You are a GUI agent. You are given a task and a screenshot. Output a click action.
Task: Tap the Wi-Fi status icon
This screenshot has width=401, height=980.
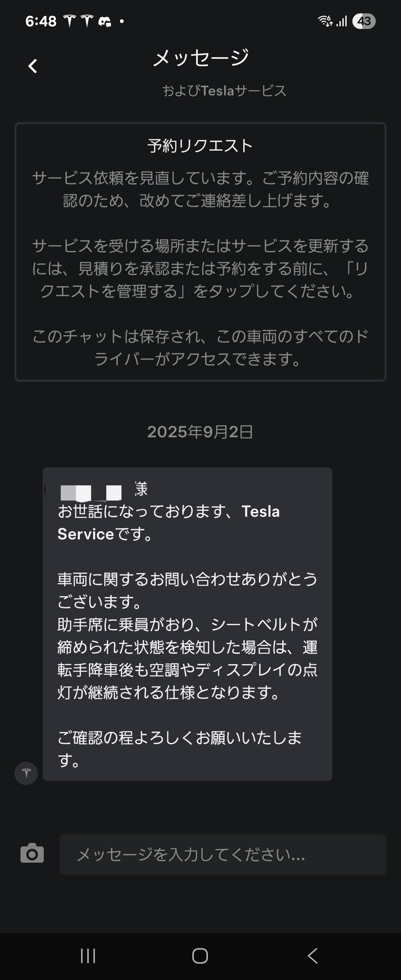325,21
